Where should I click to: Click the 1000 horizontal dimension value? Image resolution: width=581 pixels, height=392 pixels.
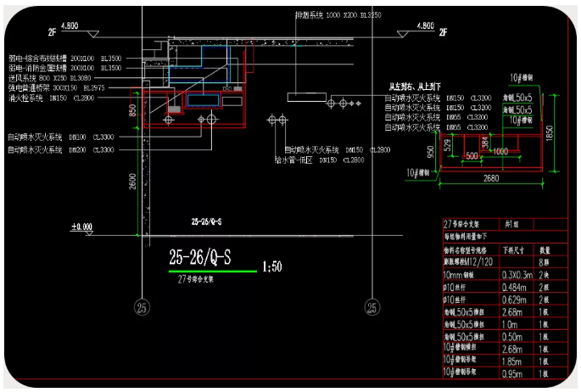(500, 151)
